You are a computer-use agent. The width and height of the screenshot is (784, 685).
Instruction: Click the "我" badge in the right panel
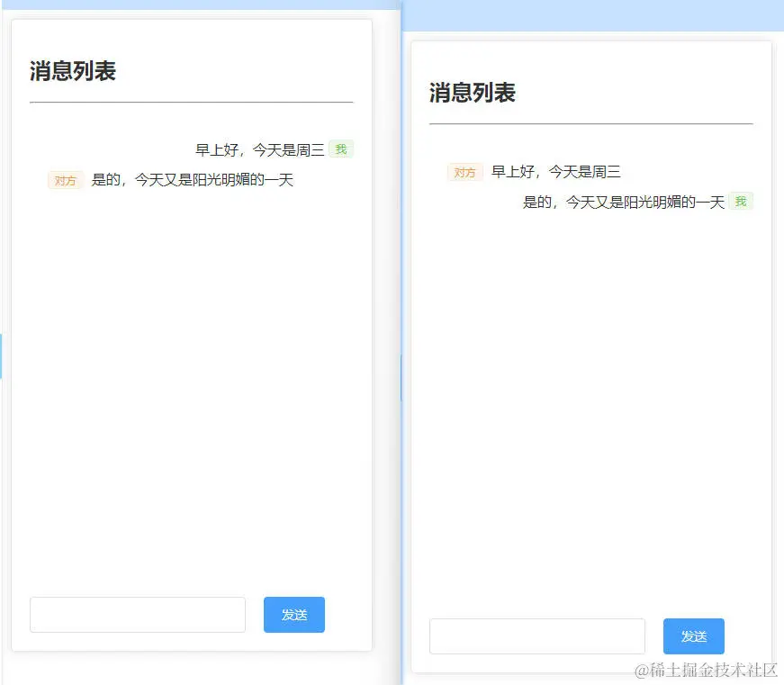(740, 202)
